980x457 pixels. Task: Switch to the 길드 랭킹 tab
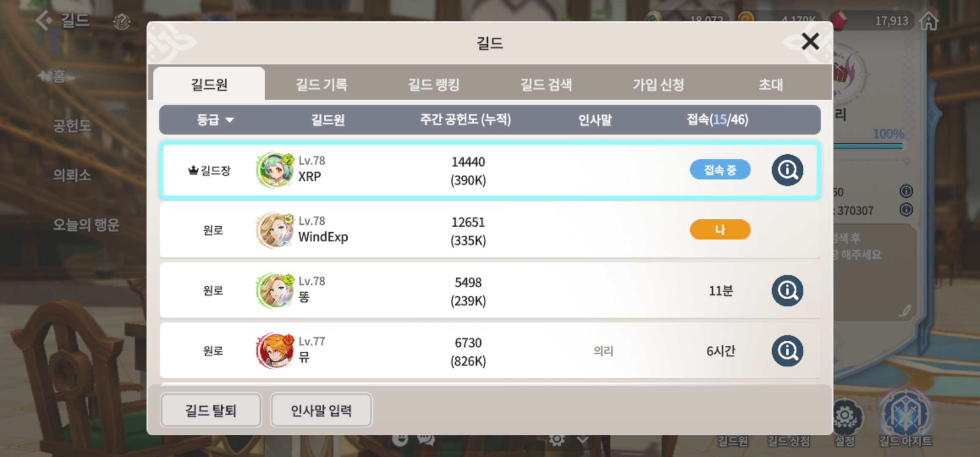(x=434, y=85)
